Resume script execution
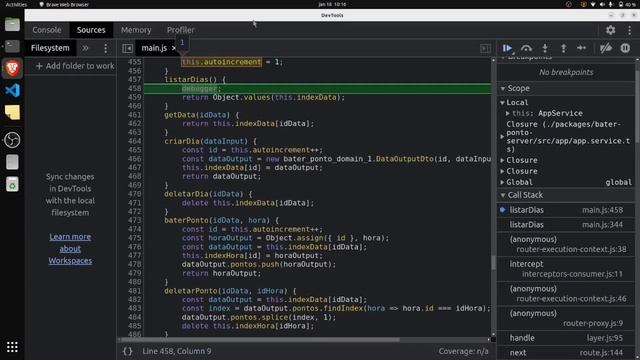 click(x=507, y=48)
